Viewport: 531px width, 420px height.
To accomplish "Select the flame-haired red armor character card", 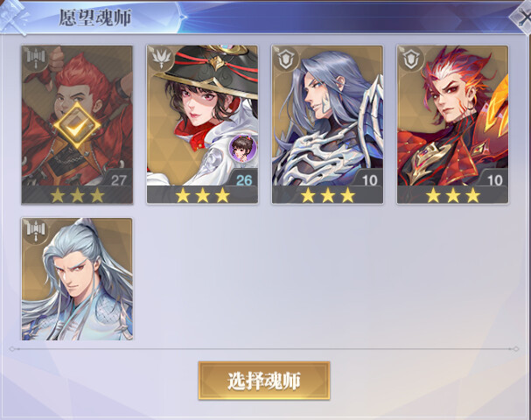I will click(x=453, y=124).
